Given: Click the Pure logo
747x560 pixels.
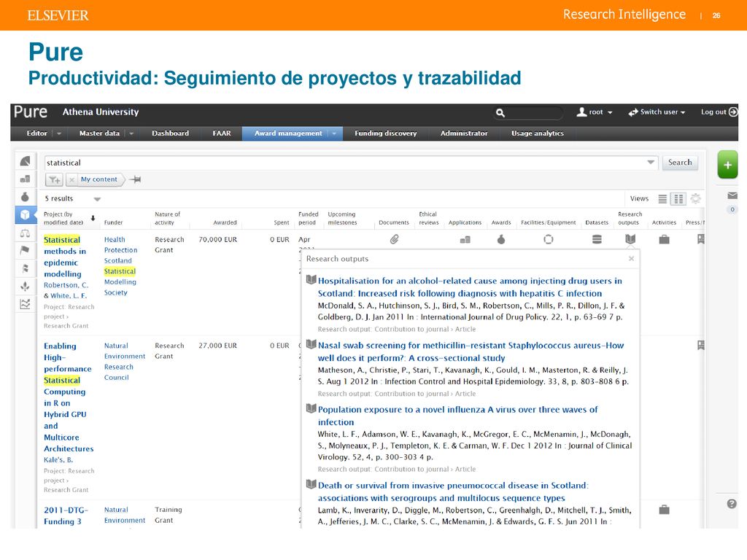Looking at the screenshot, I should point(31,112).
